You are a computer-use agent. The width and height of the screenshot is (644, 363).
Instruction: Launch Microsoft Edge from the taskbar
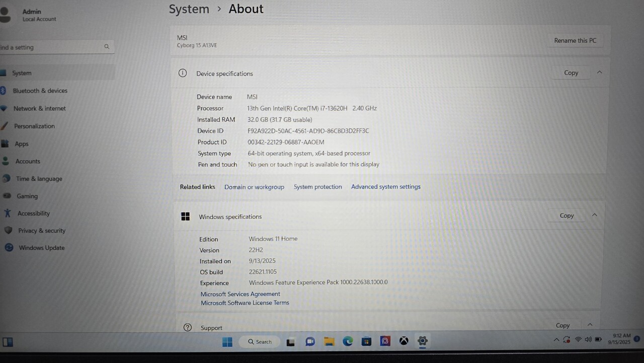[348, 341]
